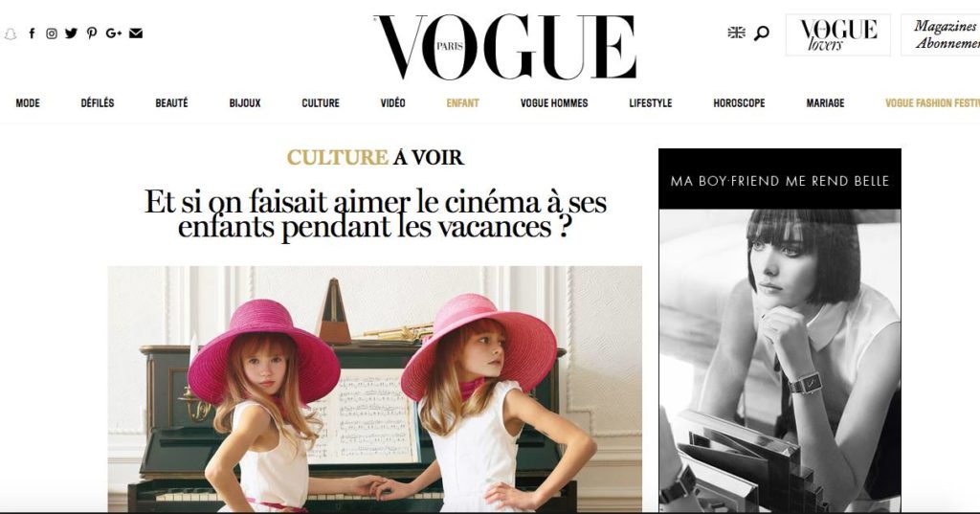The height and width of the screenshot is (514, 980).
Task: Click the Pinterest icon
Action: tap(92, 34)
